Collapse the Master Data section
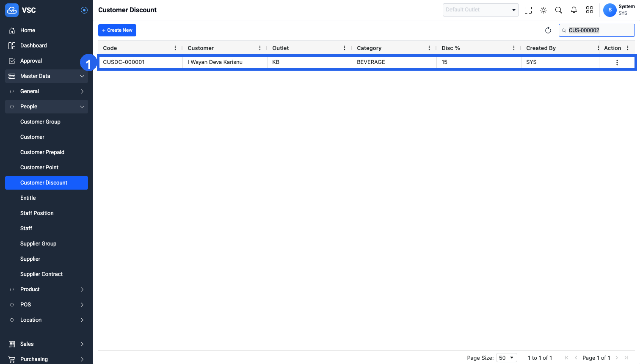640x364 pixels. (x=47, y=76)
